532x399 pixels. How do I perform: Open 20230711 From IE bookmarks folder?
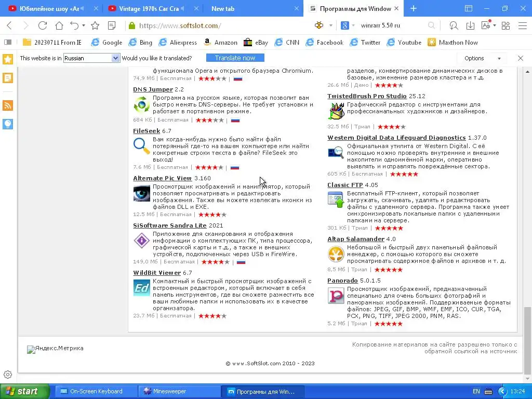pyautogui.click(x=52, y=43)
